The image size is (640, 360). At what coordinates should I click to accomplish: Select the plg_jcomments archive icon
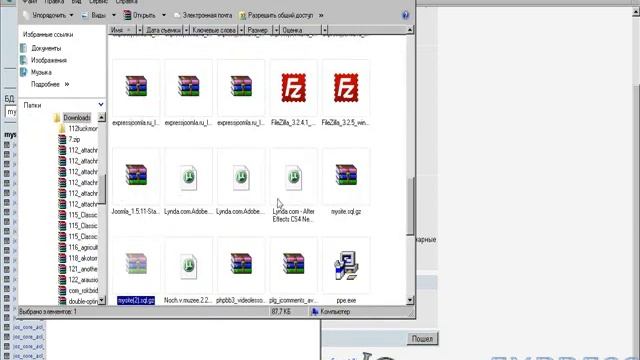tap(293, 264)
